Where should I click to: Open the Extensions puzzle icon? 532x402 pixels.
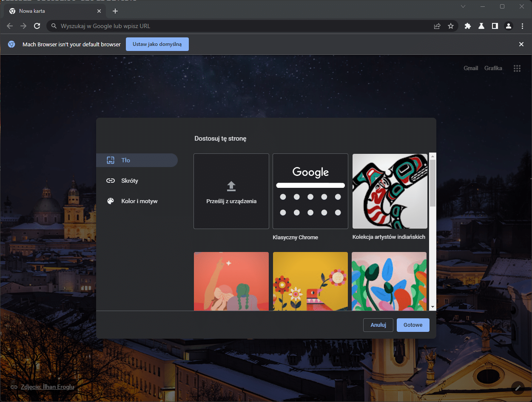(467, 26)
